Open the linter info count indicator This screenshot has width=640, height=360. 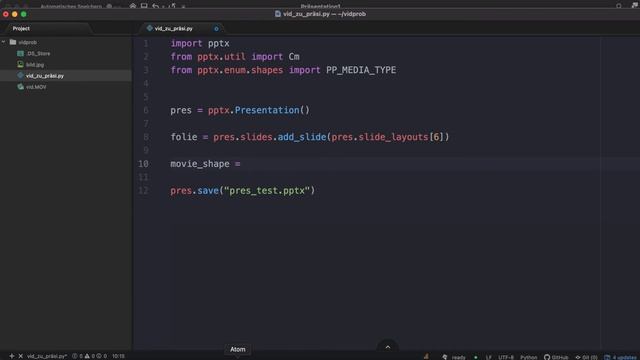[102, 356]
